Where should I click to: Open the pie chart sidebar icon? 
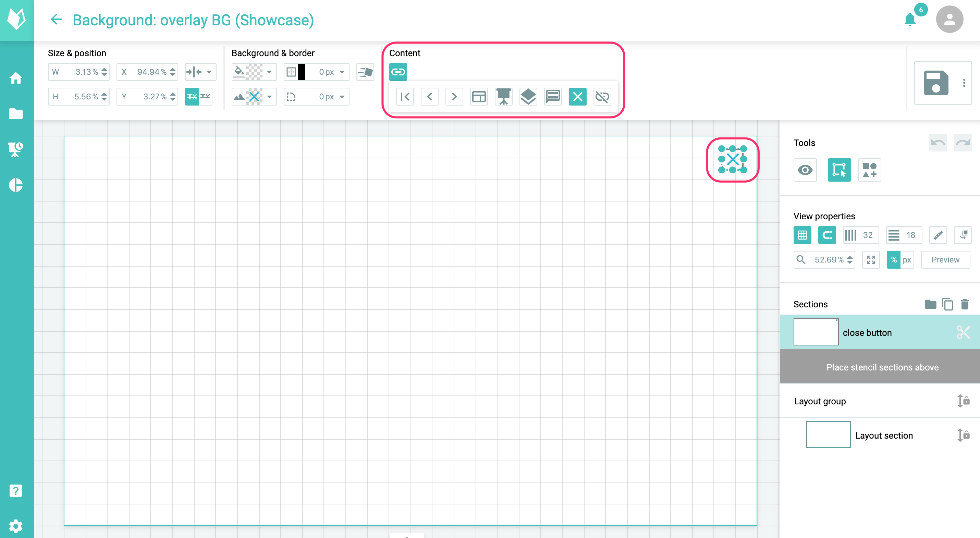[x=16, y=185]
